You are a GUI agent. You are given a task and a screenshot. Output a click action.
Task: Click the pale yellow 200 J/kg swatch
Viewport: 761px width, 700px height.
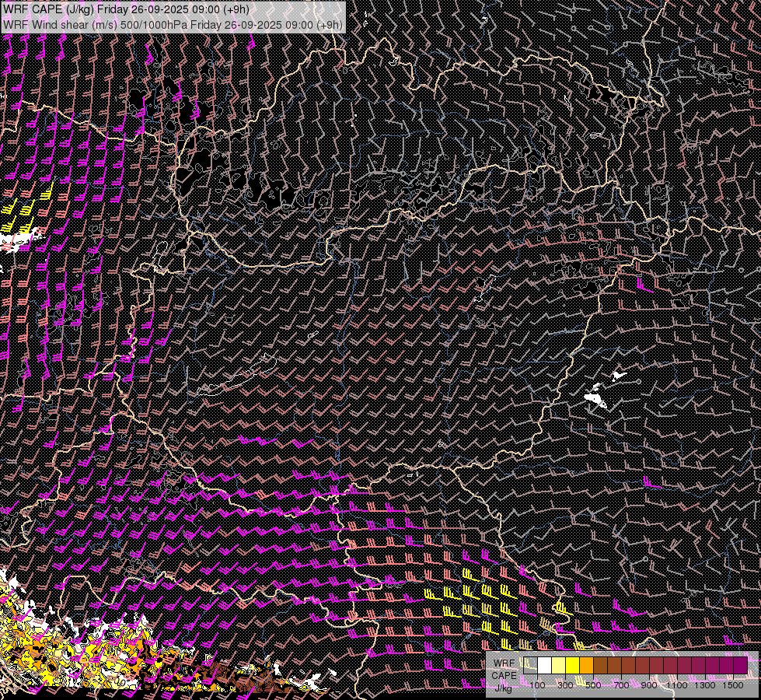(558, 666)
